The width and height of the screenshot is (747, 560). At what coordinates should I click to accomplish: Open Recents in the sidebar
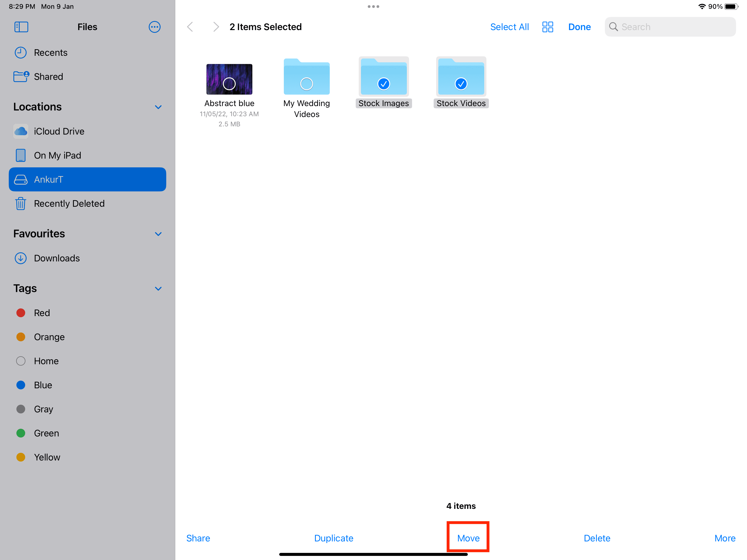pyautogui.click(x=87, y=53)
